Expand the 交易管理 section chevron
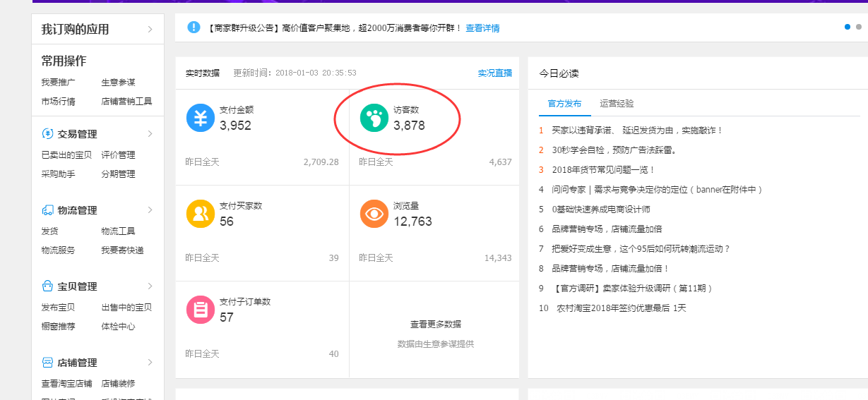The height and width of the screenshot is (400, 868). tap(150, 134)
